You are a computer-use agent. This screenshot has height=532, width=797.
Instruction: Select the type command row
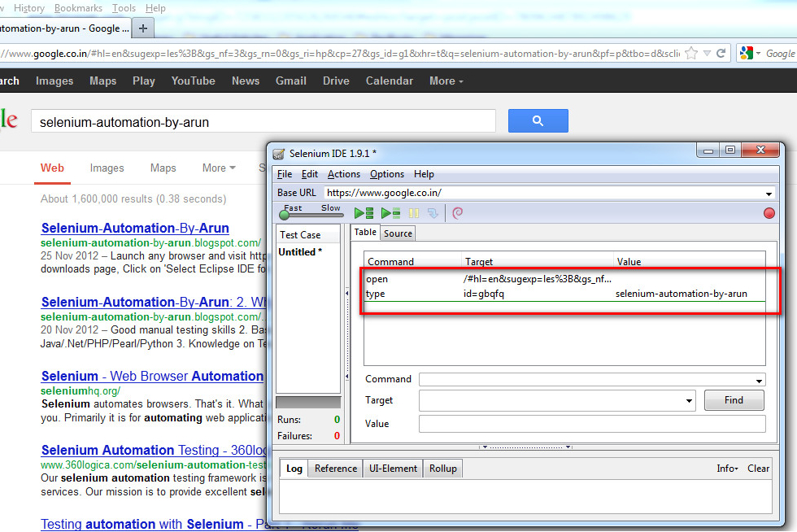(488, 294)
